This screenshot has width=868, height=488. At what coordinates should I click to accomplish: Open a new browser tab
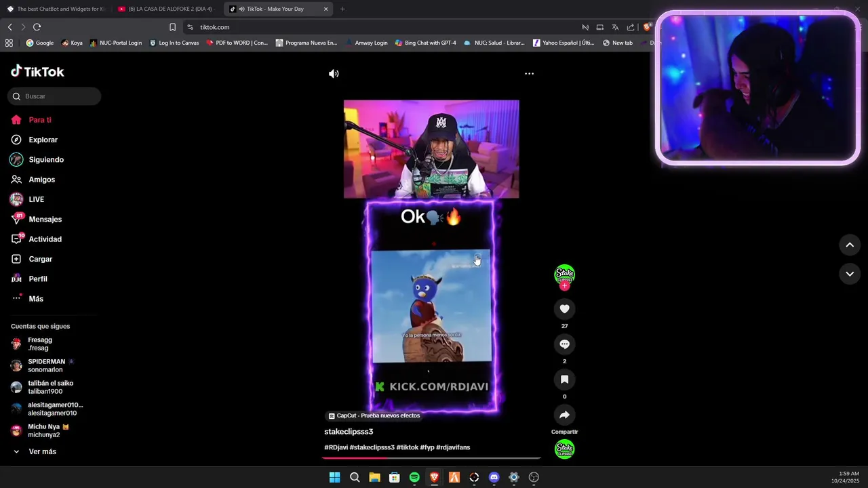[x=342, y=9]
